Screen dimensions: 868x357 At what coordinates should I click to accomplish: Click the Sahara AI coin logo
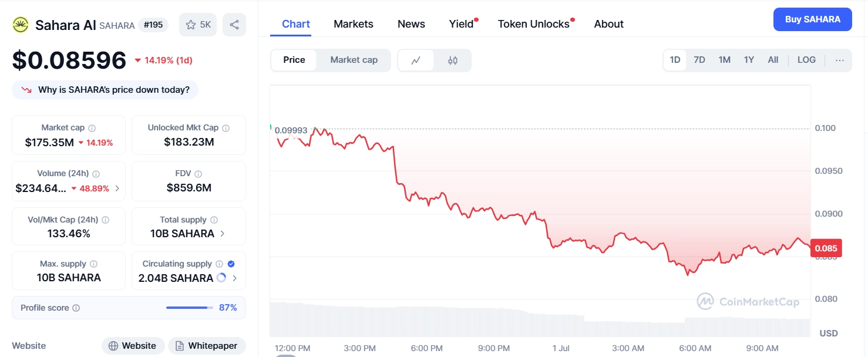(21, 24)
